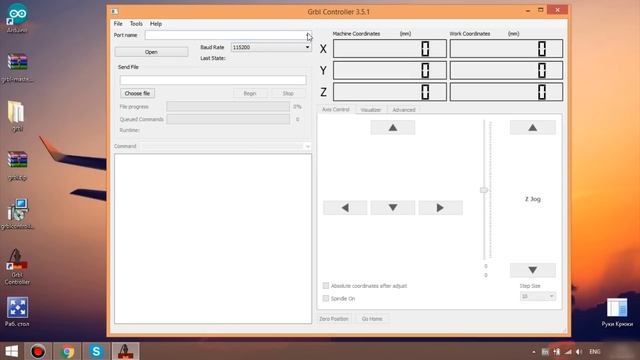Select the Руки Крюки desktop icon
The image size is (640, 360).
tap(617, 312)
